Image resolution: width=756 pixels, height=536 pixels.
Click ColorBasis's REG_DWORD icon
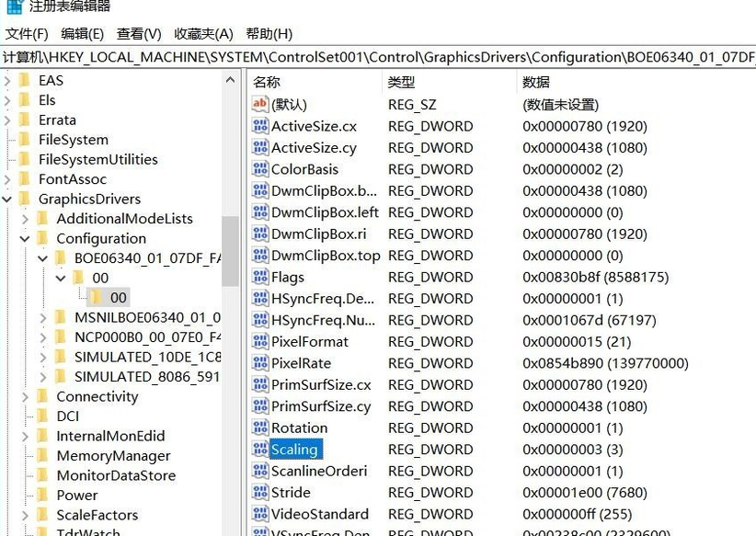pos(260,169)
